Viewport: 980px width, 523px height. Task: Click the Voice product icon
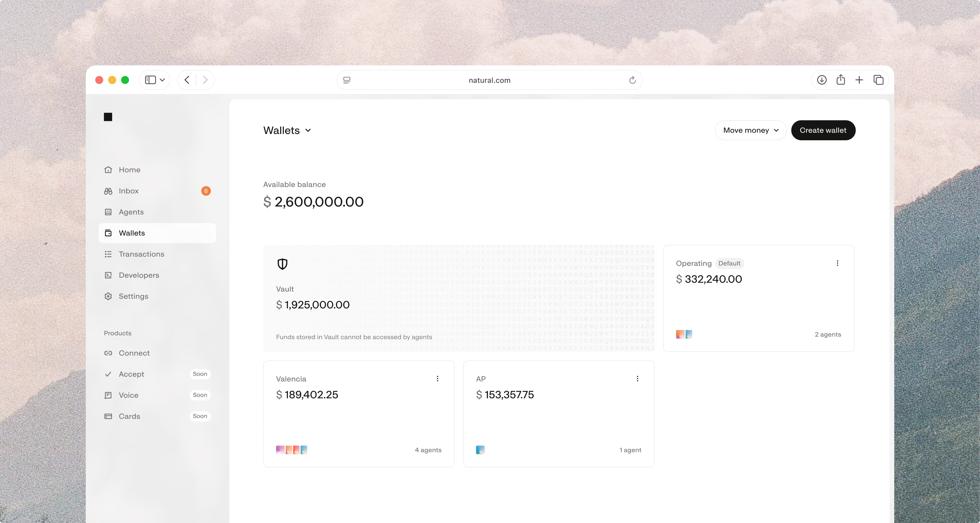coord(108,395)
